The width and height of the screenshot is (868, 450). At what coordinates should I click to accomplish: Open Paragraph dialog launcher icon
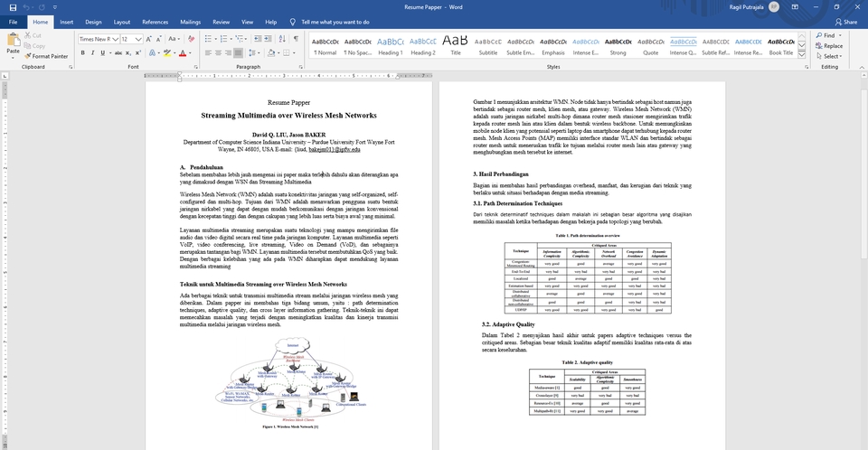click(300, 67)
